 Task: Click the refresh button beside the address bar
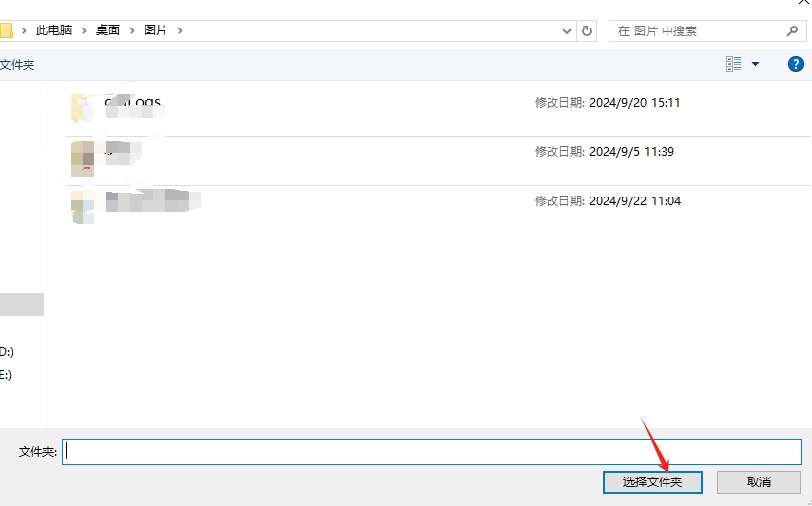click(588, 30)
